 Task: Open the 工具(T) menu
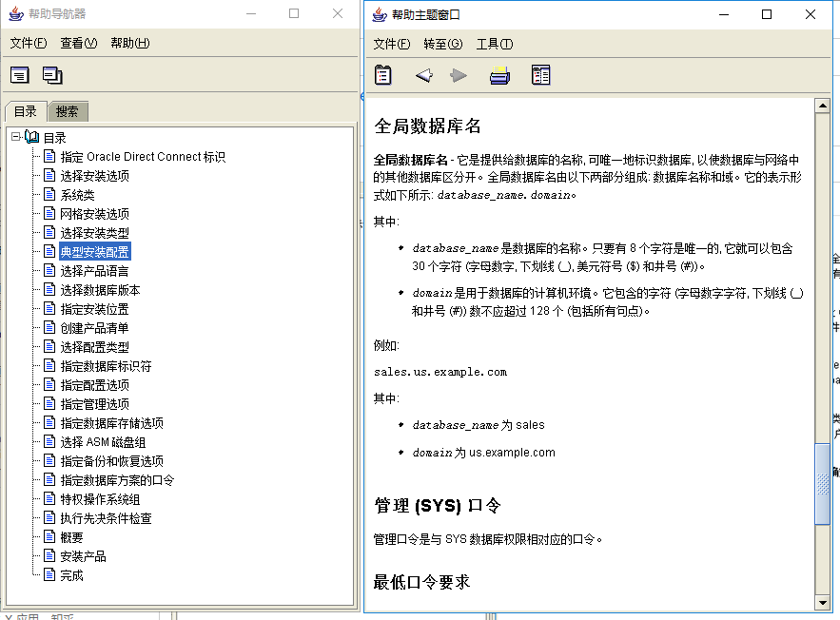[495, 44]
